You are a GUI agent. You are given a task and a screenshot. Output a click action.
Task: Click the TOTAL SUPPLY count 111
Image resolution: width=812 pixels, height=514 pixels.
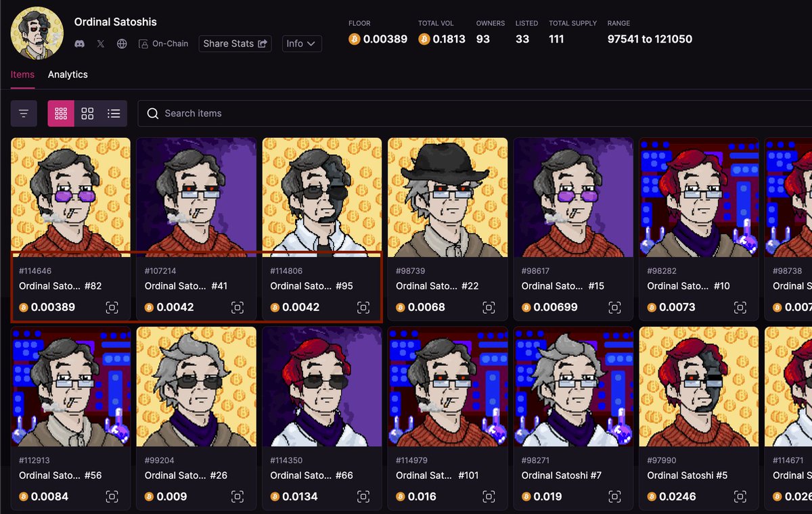tap(557, 39)
